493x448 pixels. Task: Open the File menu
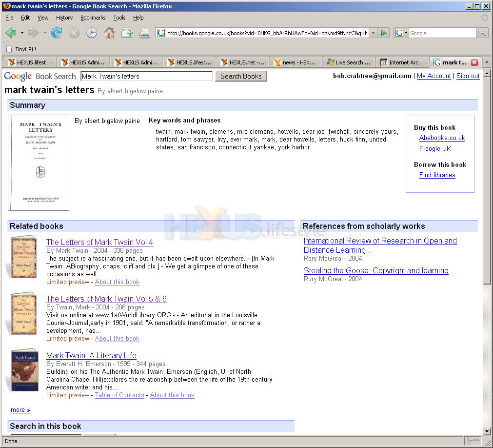click(x=9, y=18)
